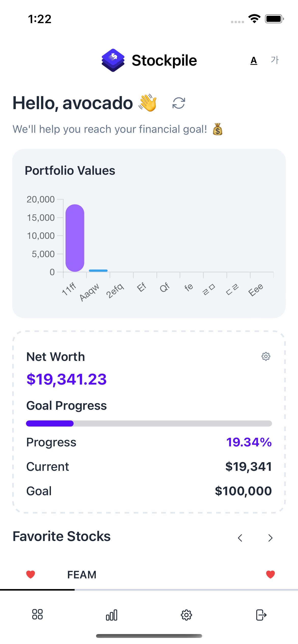Click the Goal Progress bar

pyautogui.click(x=149, y=423)
